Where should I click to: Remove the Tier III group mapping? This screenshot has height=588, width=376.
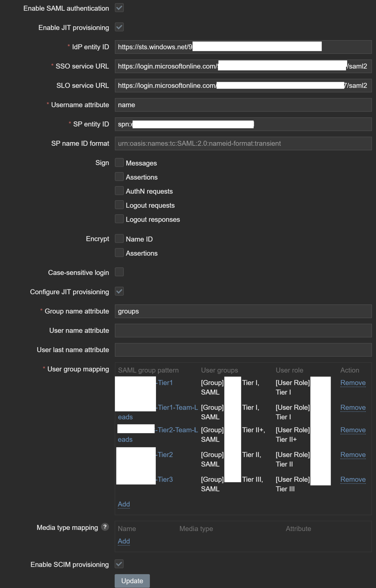(x=353, y=480)
